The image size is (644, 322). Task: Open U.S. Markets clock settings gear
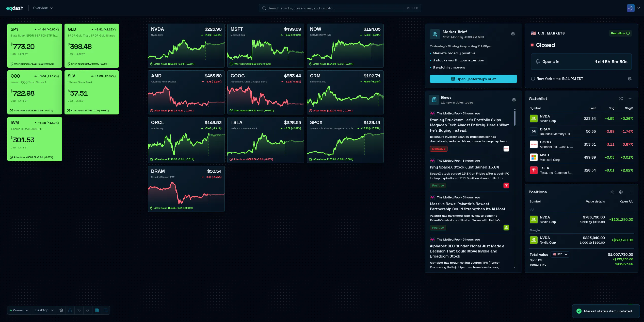(x=630, y=79)
